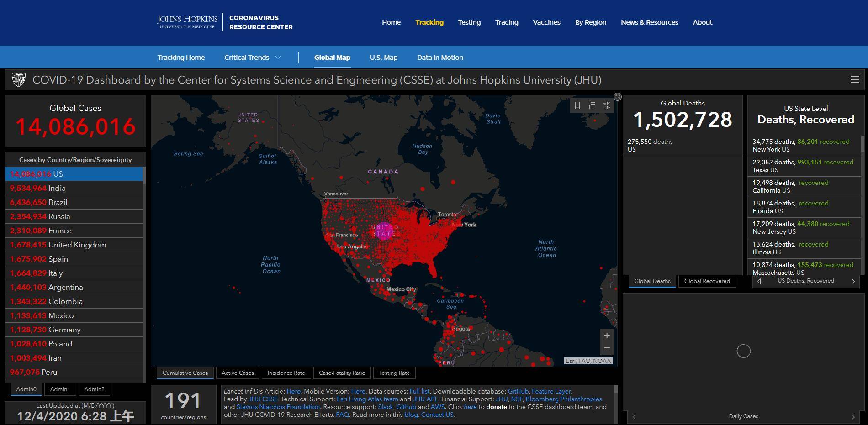
Task: Select the Cumulative Cases map tab
Action: point(185,373)
